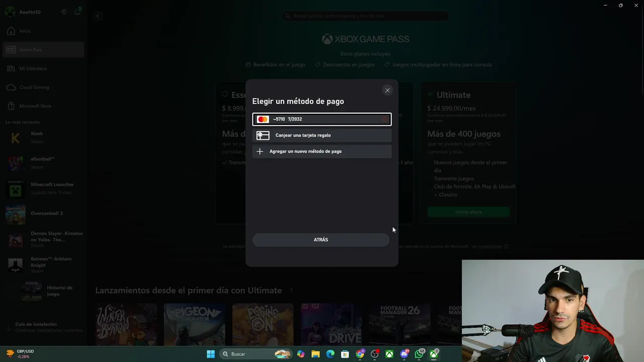
Task: Open Copilot from the taskbar
Action: click(x=301, y=354)
